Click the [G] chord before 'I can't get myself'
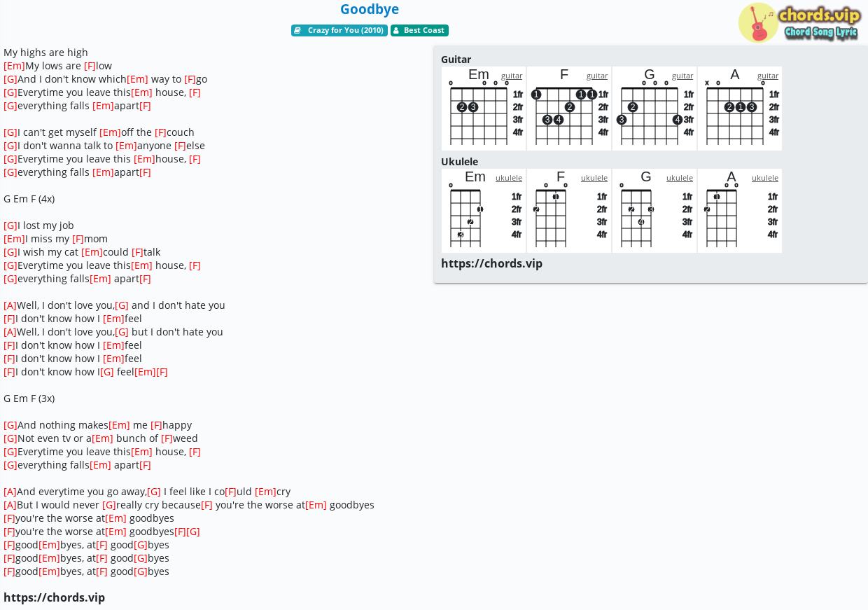The image size is (868, 610). (x=10, y=132)
